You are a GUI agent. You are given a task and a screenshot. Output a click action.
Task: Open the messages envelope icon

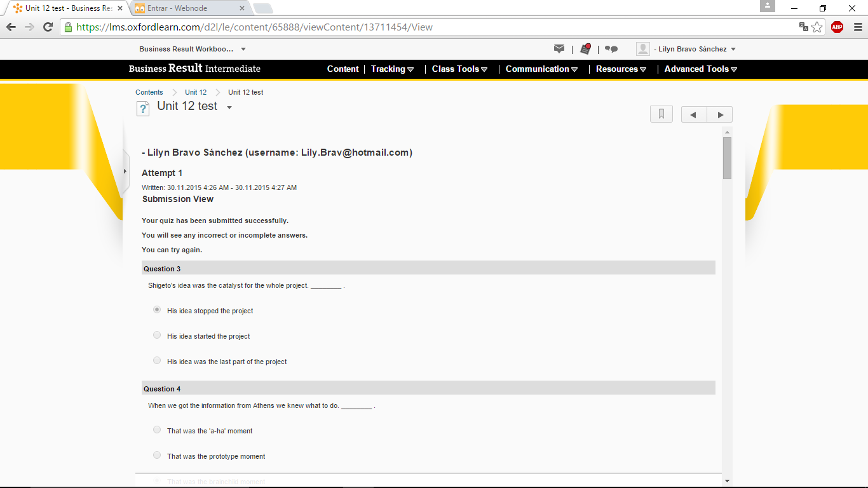coord(559,49)
